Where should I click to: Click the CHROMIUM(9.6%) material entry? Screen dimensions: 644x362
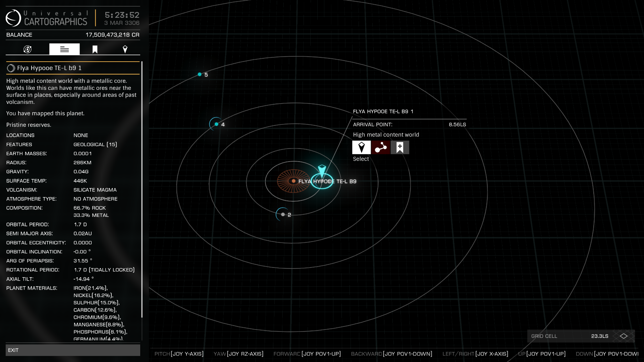point(97,317)
